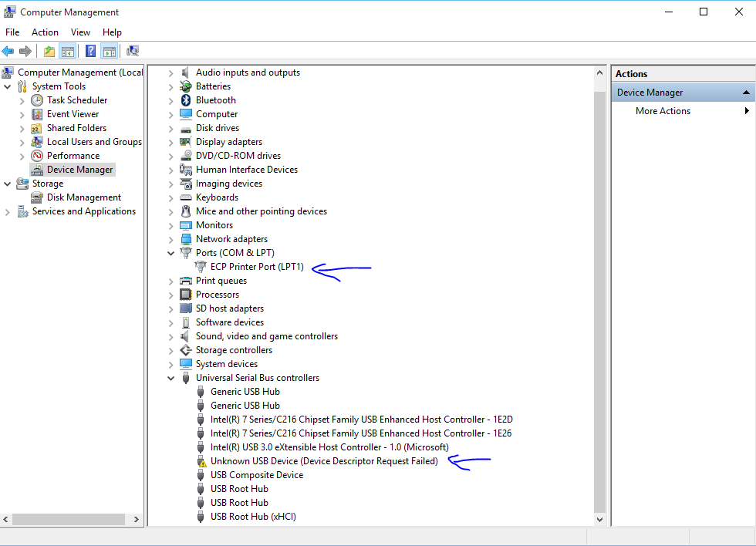756x546 pixels.
Task: Click the Imaging devices camera icon
Action: 186,184
